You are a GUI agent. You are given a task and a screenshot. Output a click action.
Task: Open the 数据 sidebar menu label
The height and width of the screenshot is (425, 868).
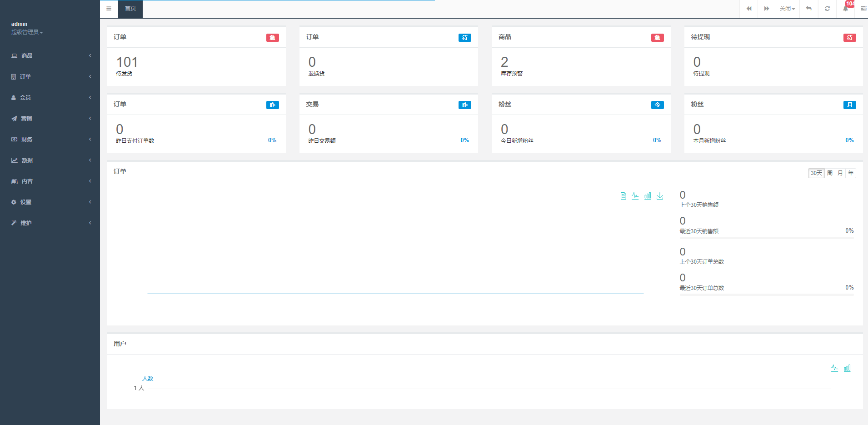(27, 160)
